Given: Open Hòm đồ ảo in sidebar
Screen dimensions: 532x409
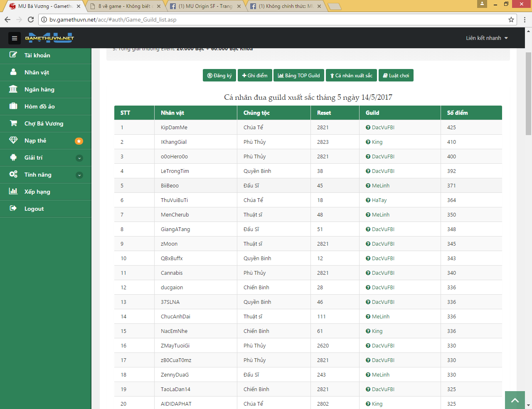Looking at the screenshot, I should (46, 106).
